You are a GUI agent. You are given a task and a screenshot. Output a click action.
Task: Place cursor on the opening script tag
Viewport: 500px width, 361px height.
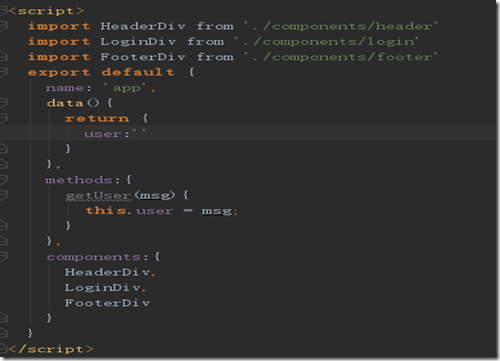coord(46,11)
